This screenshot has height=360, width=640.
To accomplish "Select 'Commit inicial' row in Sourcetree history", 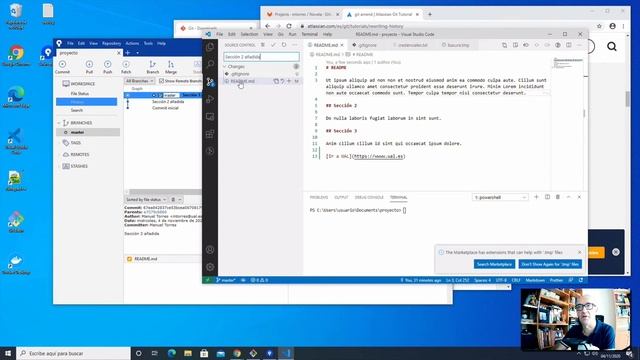I will 165,108.
